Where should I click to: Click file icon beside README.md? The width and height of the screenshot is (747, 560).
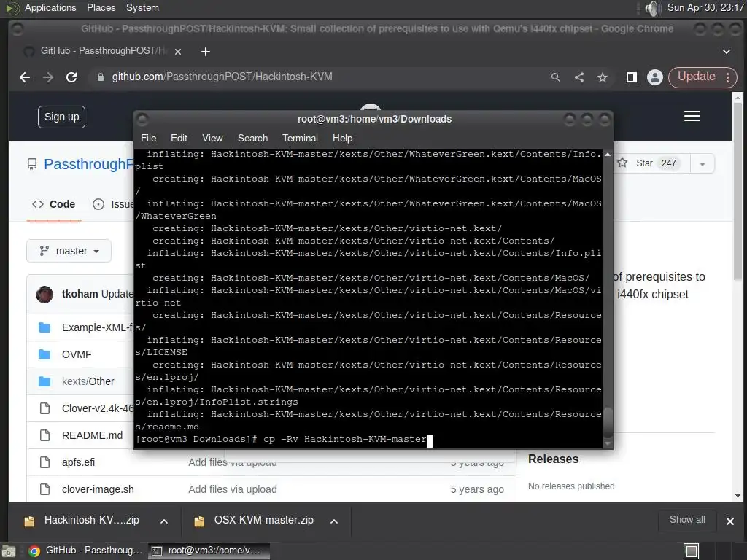(44, 435)
